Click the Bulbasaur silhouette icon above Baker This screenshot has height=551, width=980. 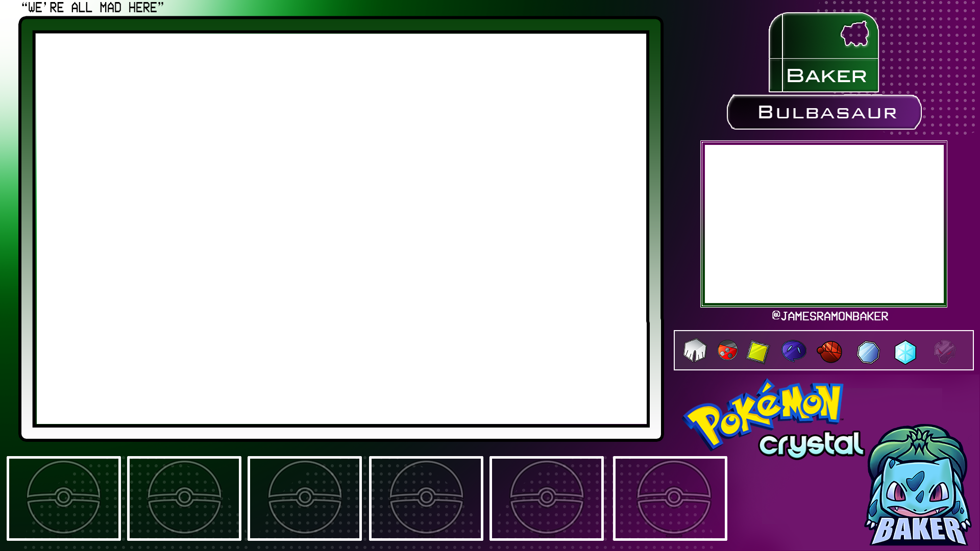pyautogui.click(x=854, y=34)
